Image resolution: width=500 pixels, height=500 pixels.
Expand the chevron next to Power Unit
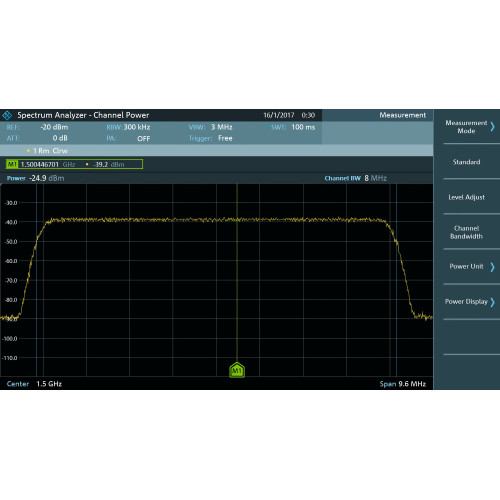(x=492, y=267)
